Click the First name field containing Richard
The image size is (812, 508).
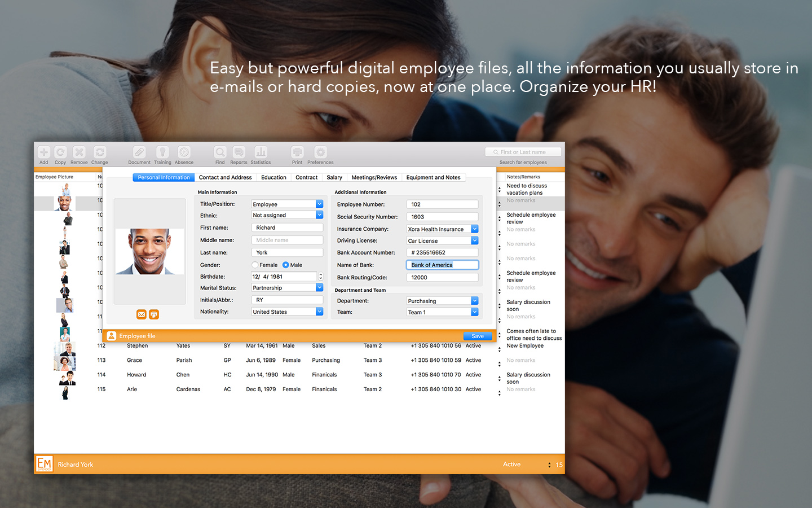(287, 227)
